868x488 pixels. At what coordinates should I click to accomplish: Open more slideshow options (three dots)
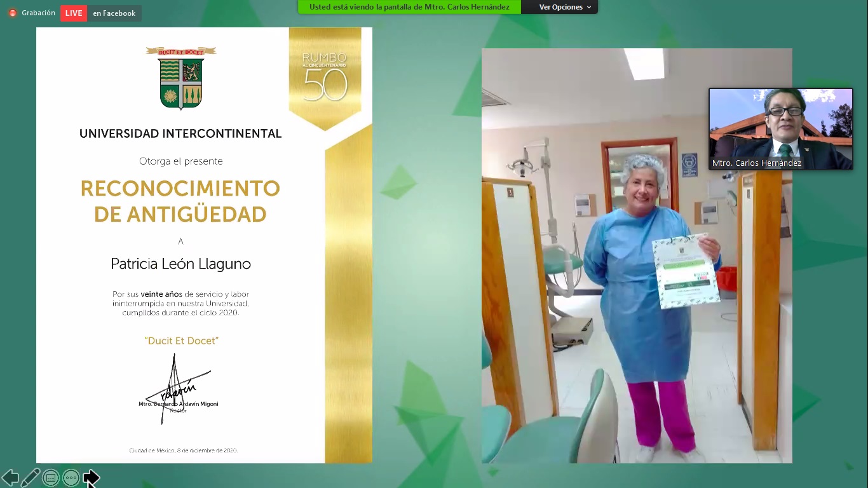coord(71,478)
